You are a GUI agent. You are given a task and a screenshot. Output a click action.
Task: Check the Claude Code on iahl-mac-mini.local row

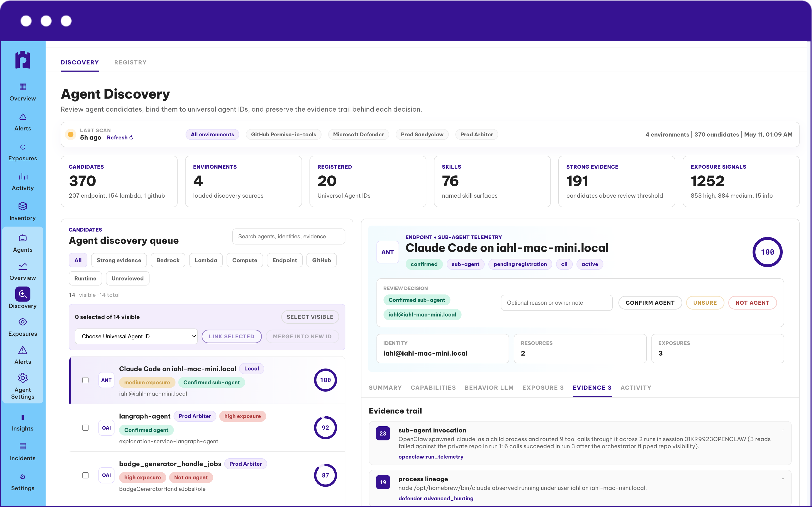85,380
